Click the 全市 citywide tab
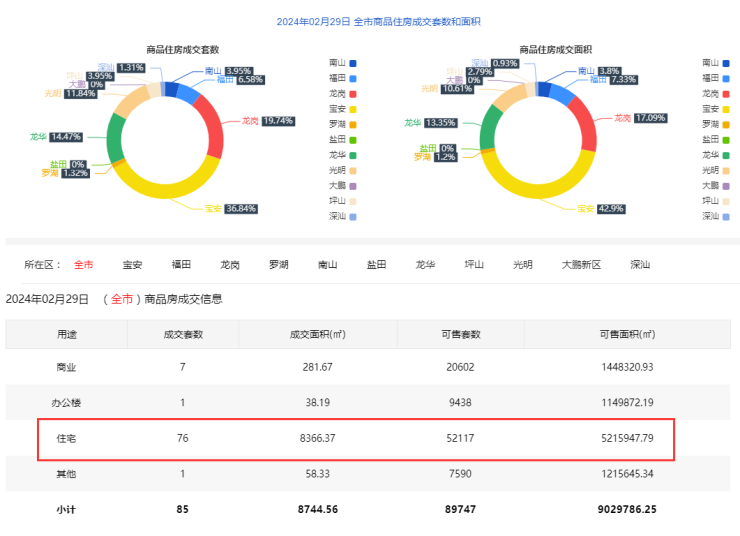Viewport: 740px width, 536px height. [x=83, y=265]
